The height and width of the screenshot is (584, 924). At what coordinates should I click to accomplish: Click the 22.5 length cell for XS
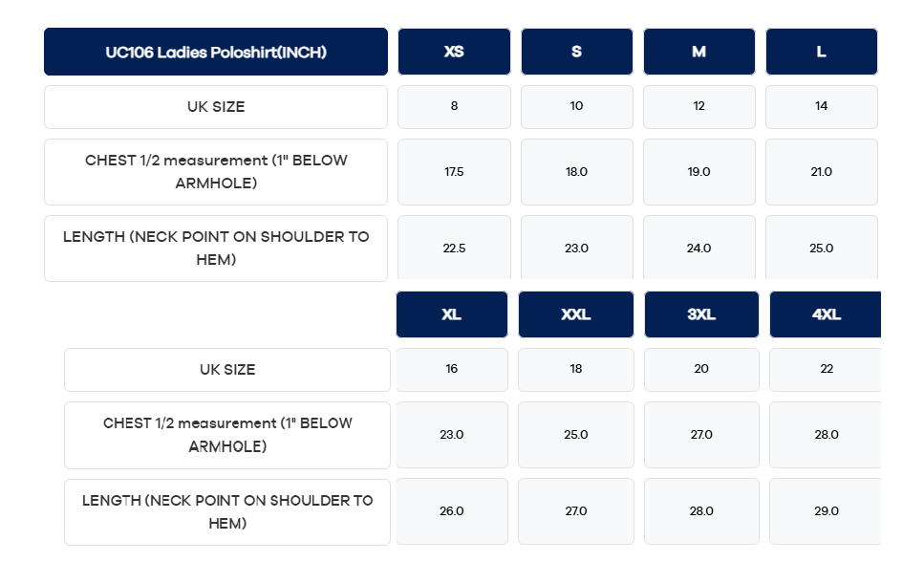click(454, 248)
